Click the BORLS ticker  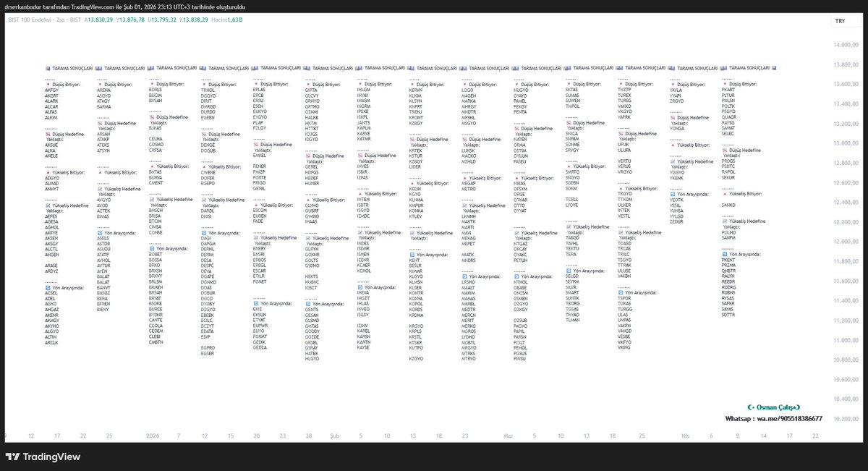(156, 89)
